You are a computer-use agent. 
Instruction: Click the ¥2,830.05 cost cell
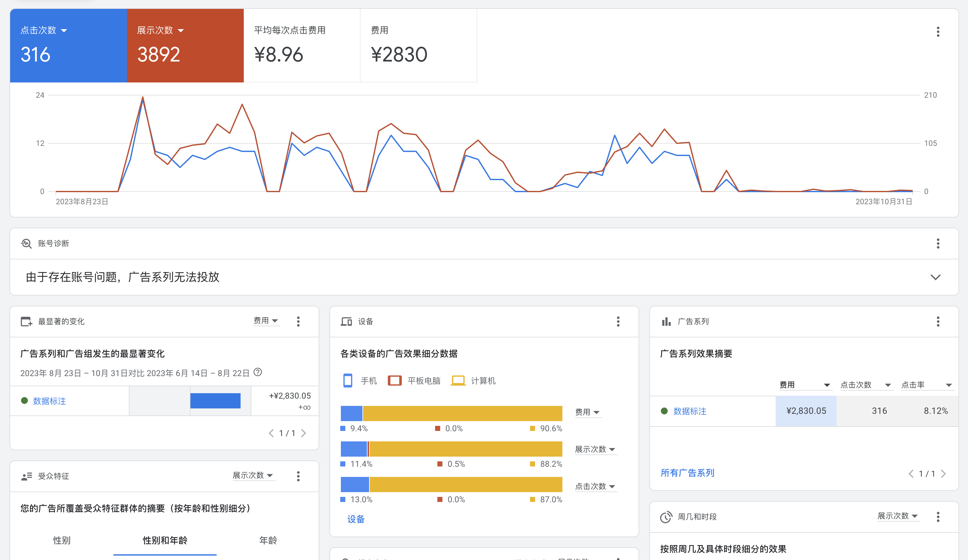click(x=806, y=411)
